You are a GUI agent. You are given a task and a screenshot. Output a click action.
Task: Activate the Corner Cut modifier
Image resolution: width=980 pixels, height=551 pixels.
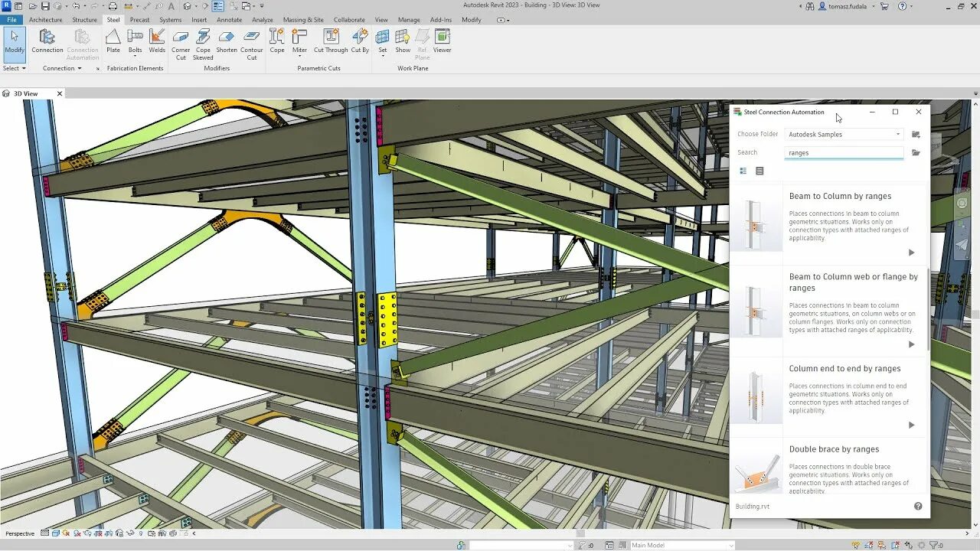(181, 42)
